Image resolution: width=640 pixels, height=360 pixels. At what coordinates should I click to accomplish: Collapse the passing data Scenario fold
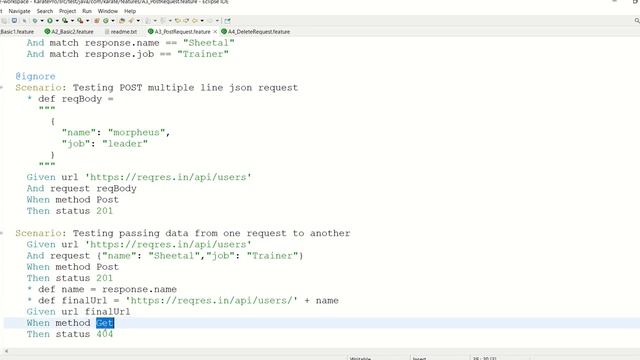(x=2, y=233)
